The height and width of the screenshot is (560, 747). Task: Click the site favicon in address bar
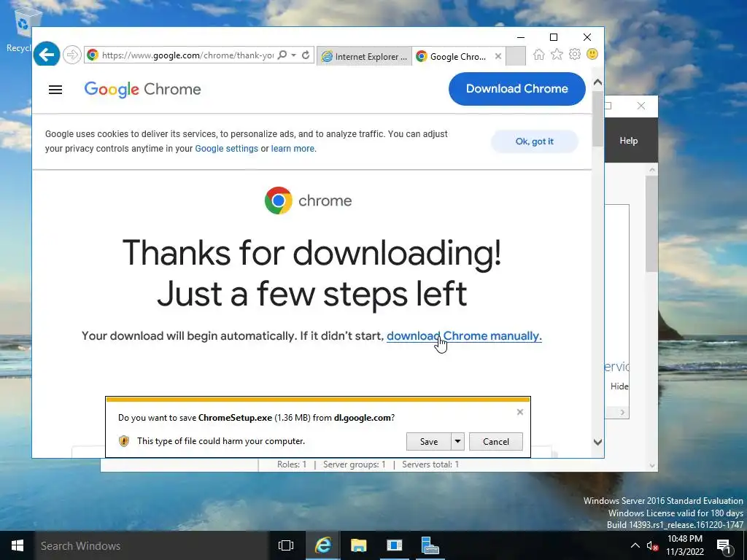[x=93, y=55]
